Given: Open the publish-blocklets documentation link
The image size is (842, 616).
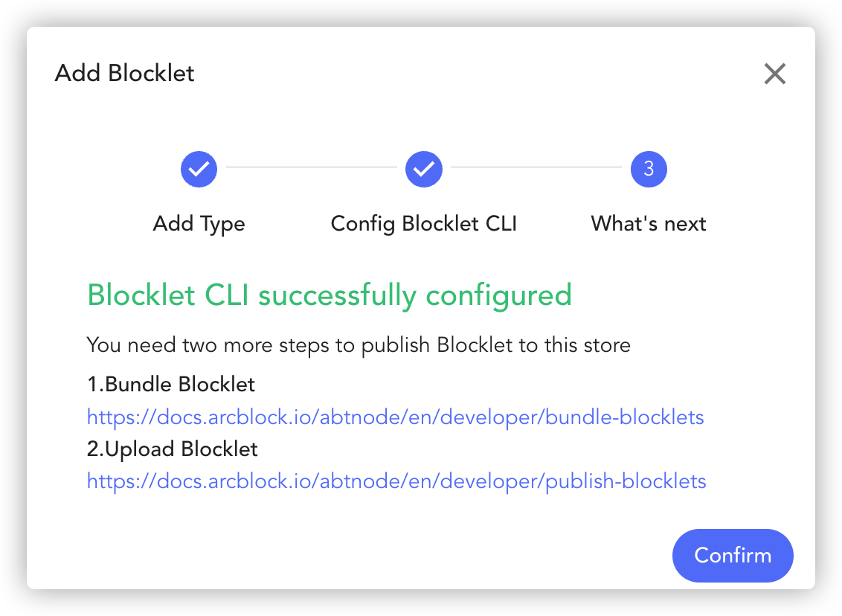Looking at the screenshot, I should coord(396,481).
